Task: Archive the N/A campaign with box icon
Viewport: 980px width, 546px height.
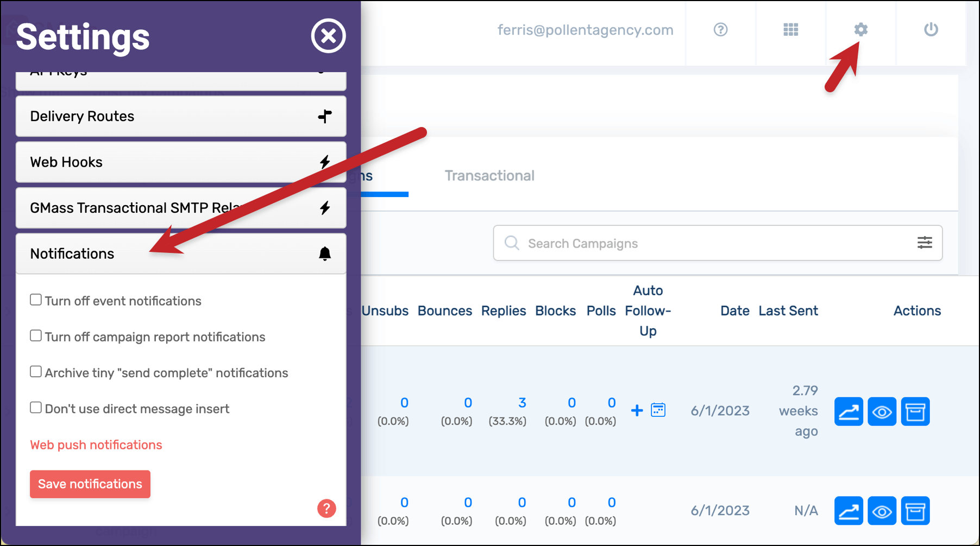Action: coord(915,511)
